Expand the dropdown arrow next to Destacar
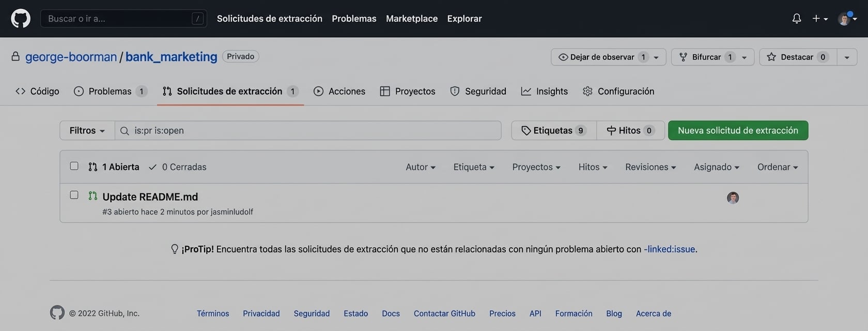 847,57
